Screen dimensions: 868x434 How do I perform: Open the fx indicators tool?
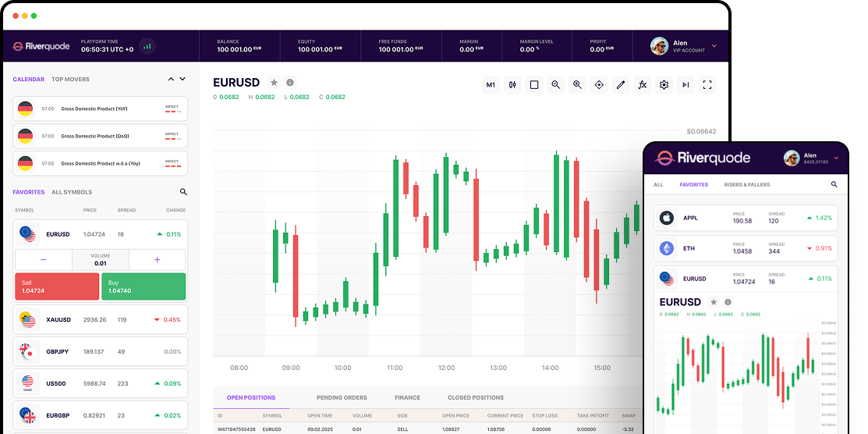[x=643, y=85]
